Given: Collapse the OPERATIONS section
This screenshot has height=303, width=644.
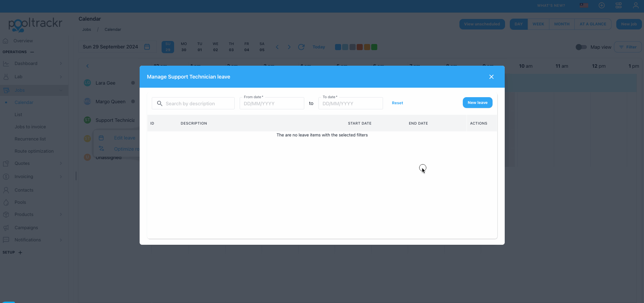Looking at the screenshot, I should [32, 52].
